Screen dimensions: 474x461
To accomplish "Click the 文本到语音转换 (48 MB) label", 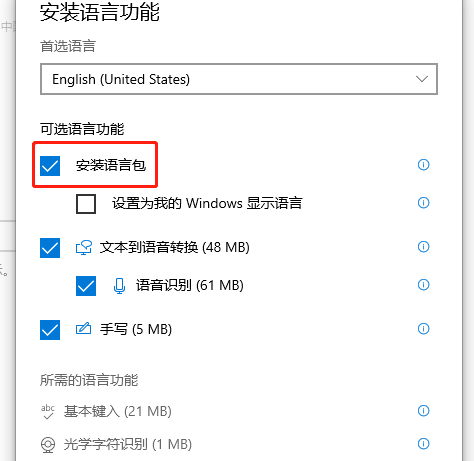I will [x=175, y=248].
